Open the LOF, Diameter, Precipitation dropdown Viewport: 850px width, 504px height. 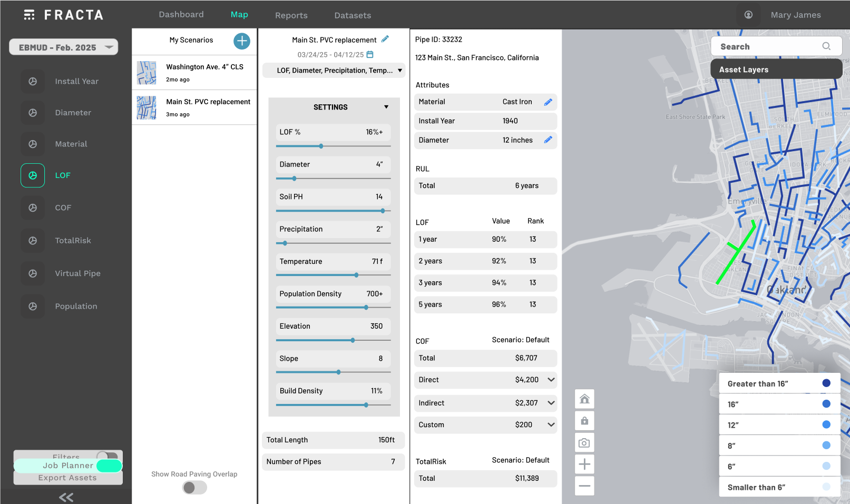[334, 71]
